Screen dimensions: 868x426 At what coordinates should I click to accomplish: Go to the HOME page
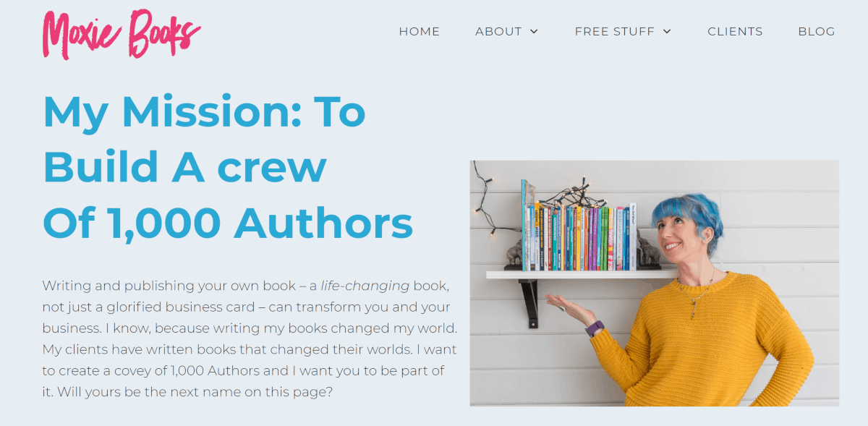(420, 31)
